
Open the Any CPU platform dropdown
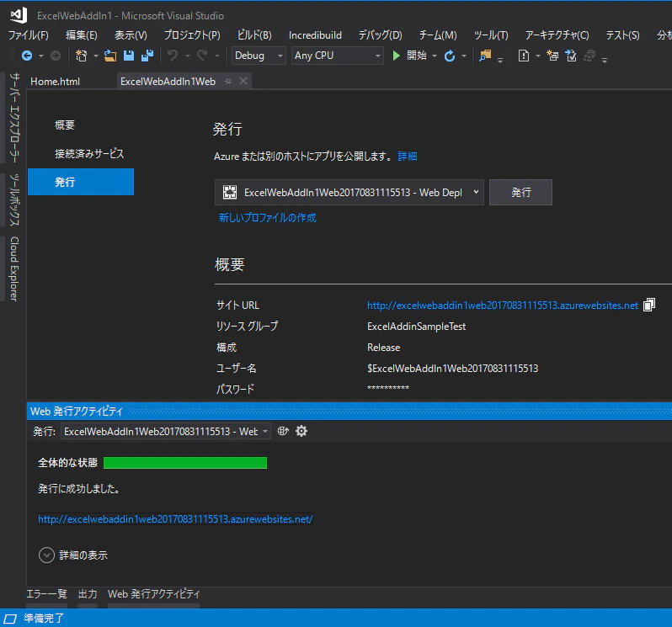pyautogui.click(x=338, y=56)
